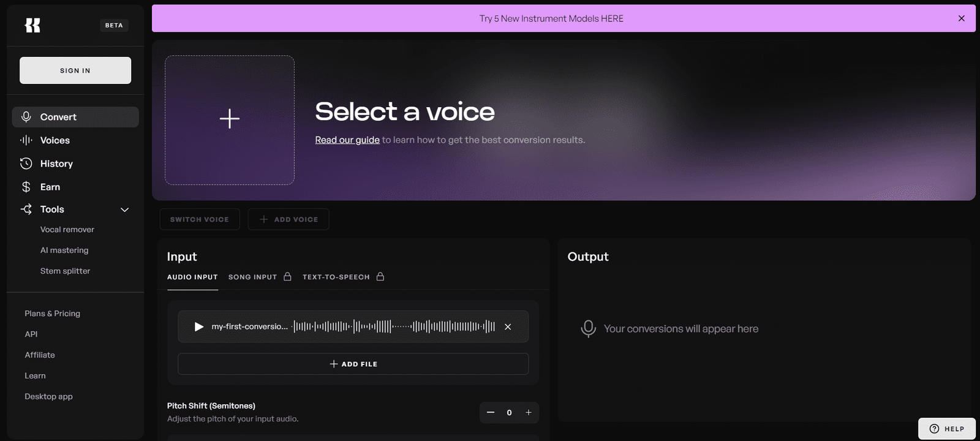Image resolution: width=980 pixels, height=441 pixels.
Task: Open Convert via the microphone icon
Action: click(26, 117)
